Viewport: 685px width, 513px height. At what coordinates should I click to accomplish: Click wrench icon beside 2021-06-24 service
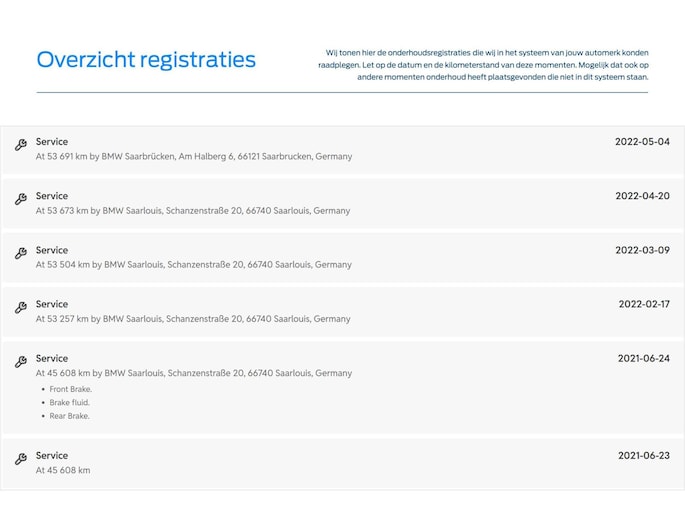tap(20, 361)
